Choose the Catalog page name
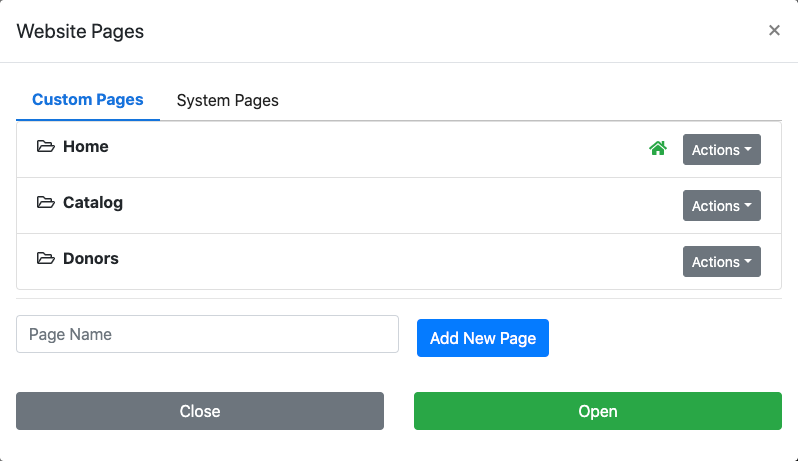798x461 pixels. 93,203
